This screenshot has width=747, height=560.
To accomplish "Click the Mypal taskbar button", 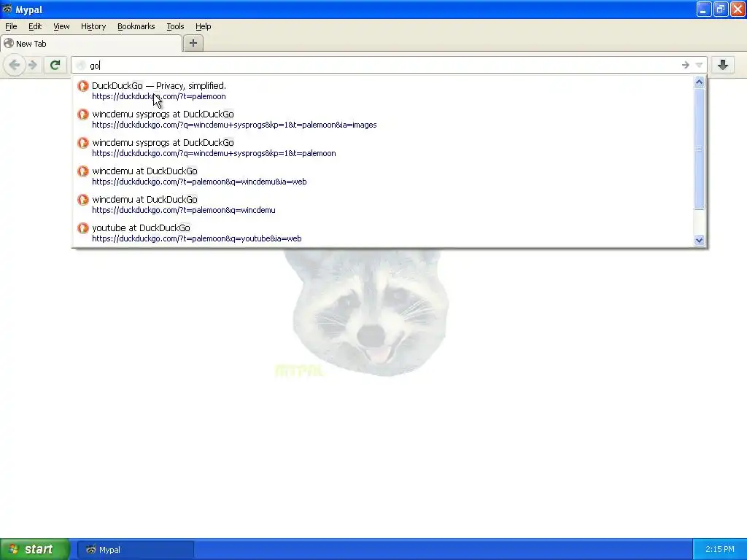I will point(136,550).
